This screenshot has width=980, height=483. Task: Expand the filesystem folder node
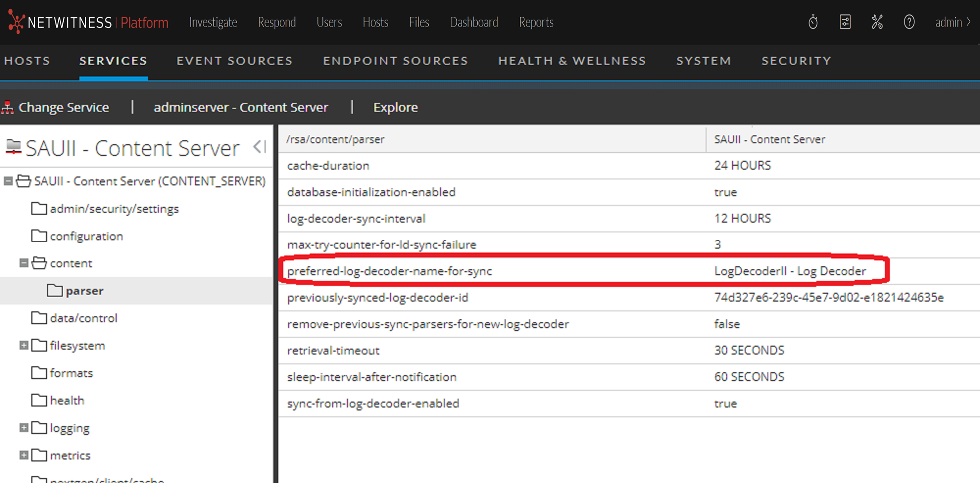[24, 345]
